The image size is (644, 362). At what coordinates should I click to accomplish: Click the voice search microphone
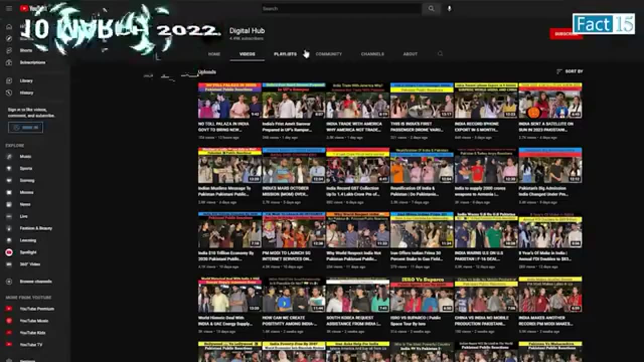(449, 9)
